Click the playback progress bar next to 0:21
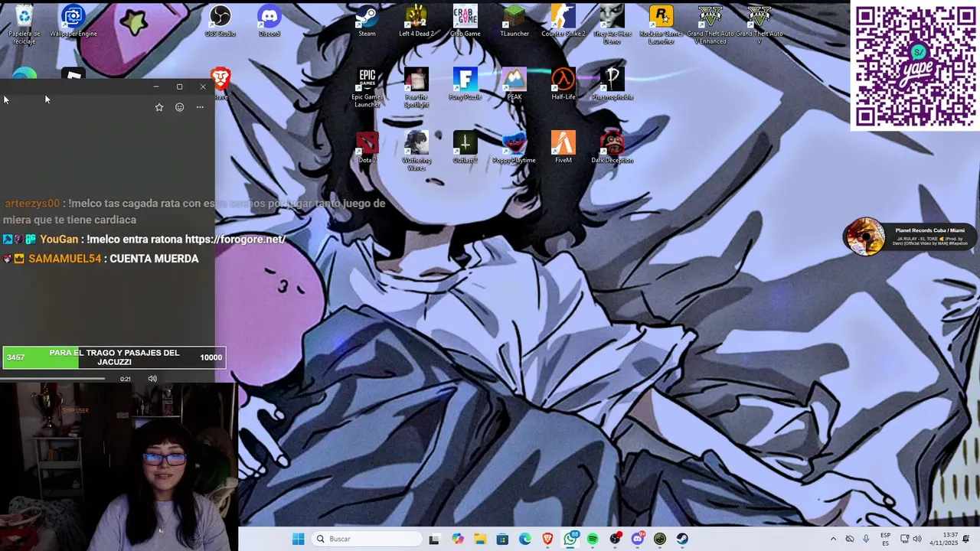Screen dimensions: 980x551 click(x=53, y=378)
